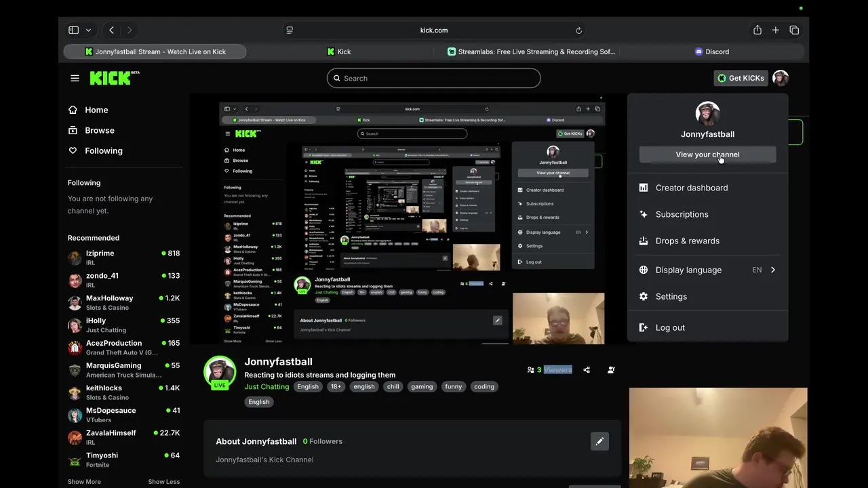868x488 pixels.
Task: Click the funny tag
Action: [454, 386]
